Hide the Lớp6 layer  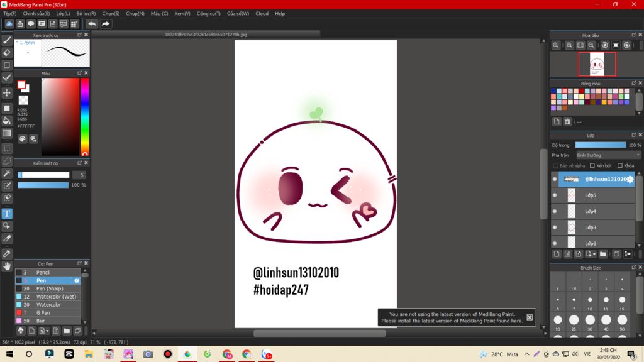(x=555, y=243)
